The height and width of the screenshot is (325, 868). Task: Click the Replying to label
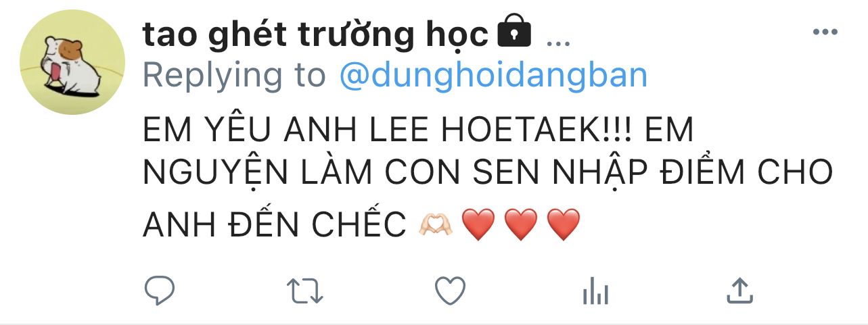tap(234, 76)
